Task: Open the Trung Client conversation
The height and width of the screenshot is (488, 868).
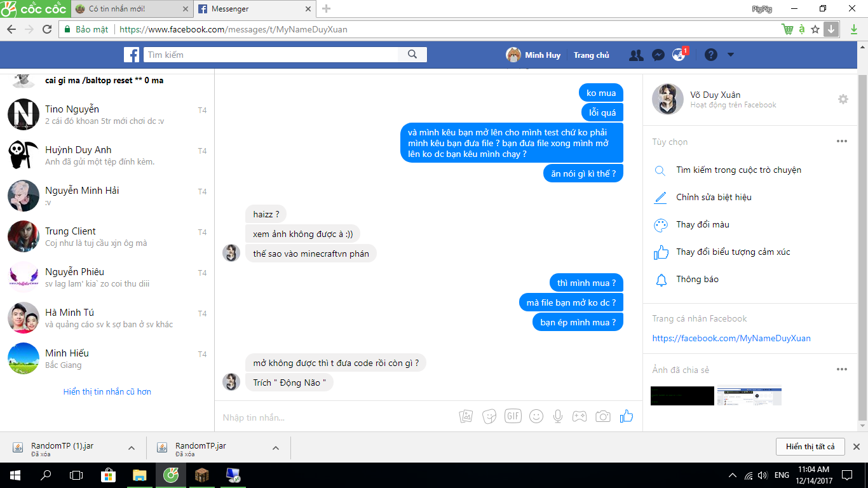Action: tap(107, 236)
